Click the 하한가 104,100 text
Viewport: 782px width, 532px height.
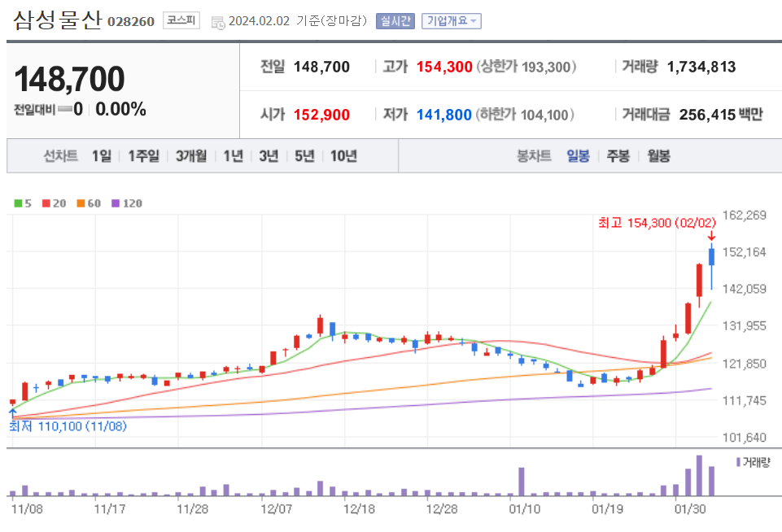[525, 115]
